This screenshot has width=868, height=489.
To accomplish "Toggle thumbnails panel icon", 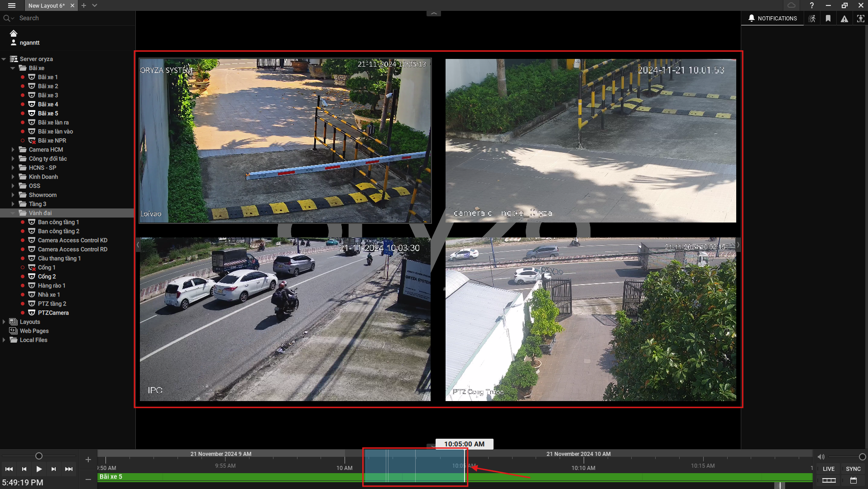I will pos(829,480).
